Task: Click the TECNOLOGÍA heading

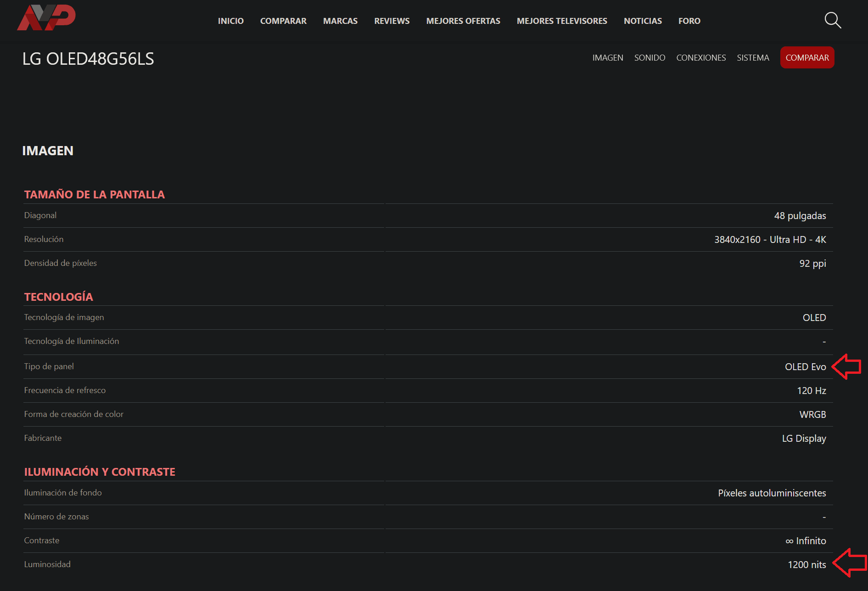Action: tap(59, 297)
